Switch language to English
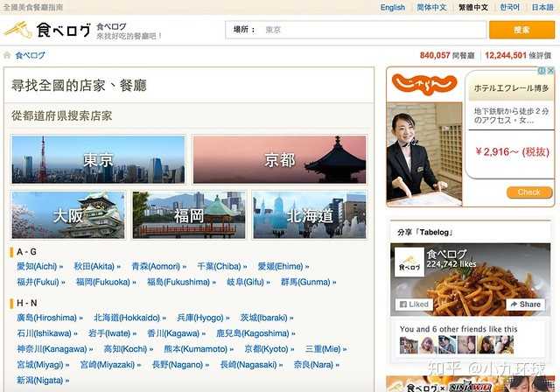 pos(393,8)
